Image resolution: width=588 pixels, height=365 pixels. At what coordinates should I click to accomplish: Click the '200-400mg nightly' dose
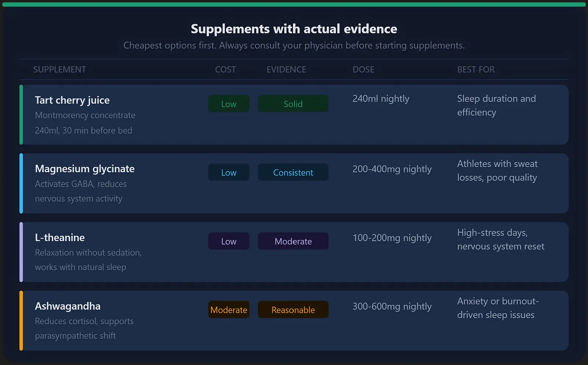pos(392,169)
